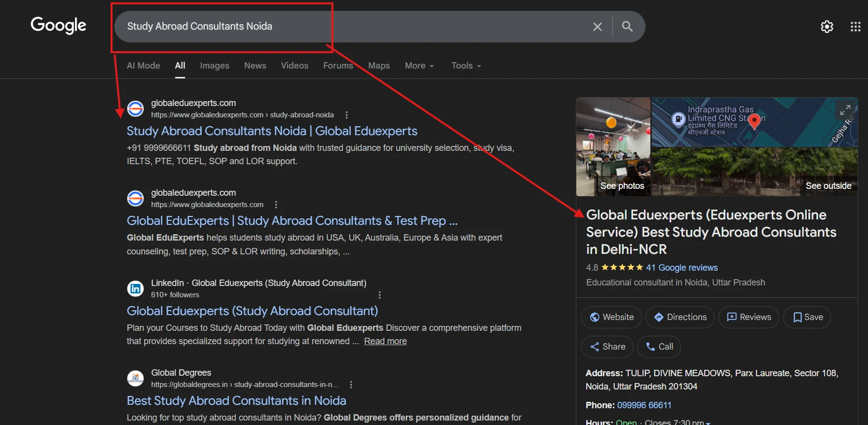Click the Call button
Viewport: 868px width, 425px height.
pyautogui.click(x=659, y=347)
